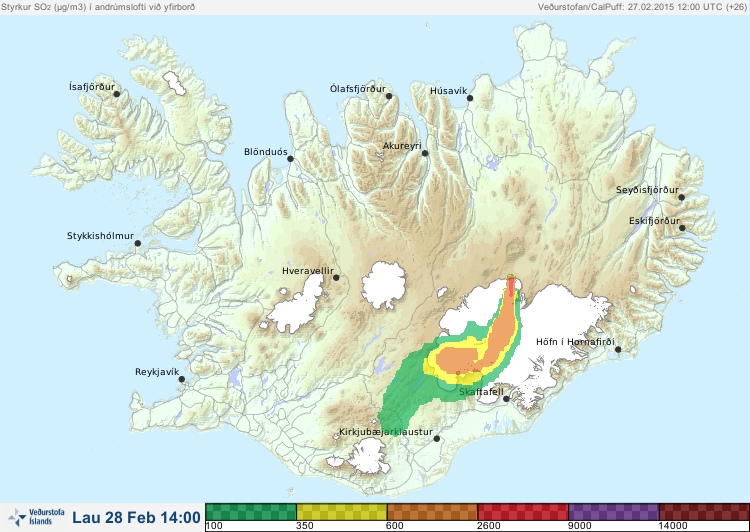Click the Veðurstofa Íslands logo
Viewport: 750px width, 532px height.
click(36, 517)
